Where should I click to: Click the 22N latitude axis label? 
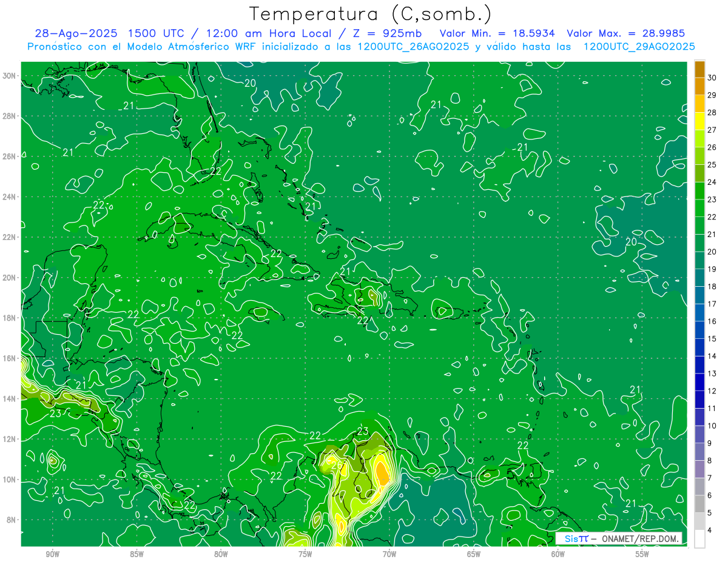[9, 237]
